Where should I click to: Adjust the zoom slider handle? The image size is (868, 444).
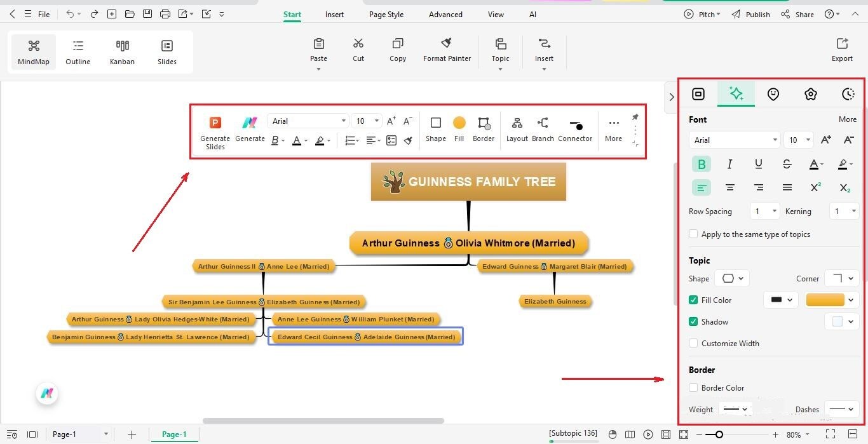pyautogui.click(x=719, y=435)
